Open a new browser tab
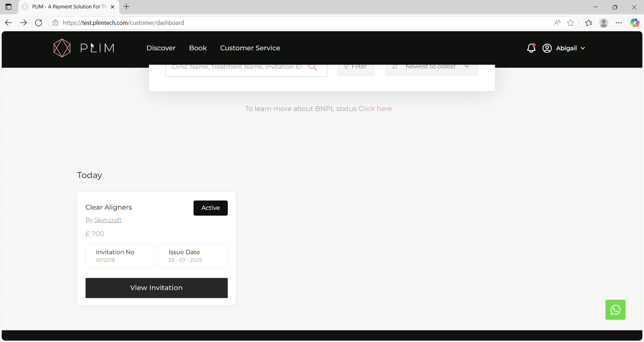This screenshot has height=342, width=644. coord(126,7)
